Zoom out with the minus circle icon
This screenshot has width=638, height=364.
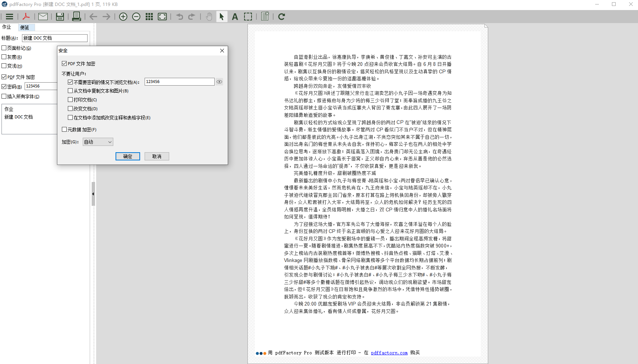click(136, 17)
